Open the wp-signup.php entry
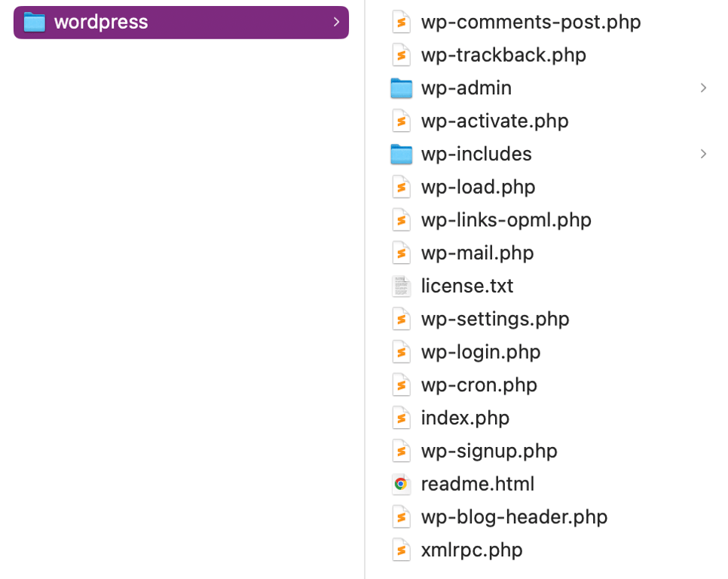Screen dimensions: 728x579 click(489, 450)
